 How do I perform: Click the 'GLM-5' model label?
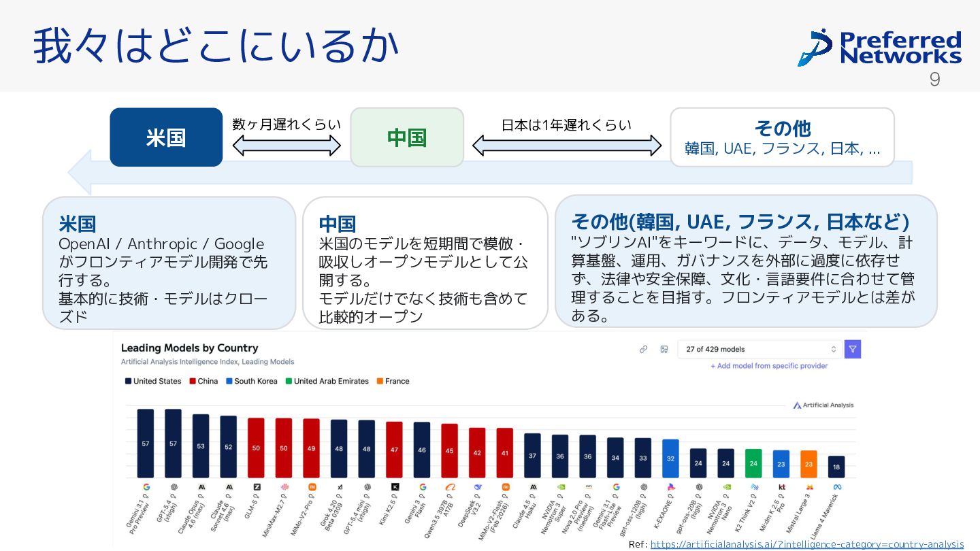tap(250, 510)
